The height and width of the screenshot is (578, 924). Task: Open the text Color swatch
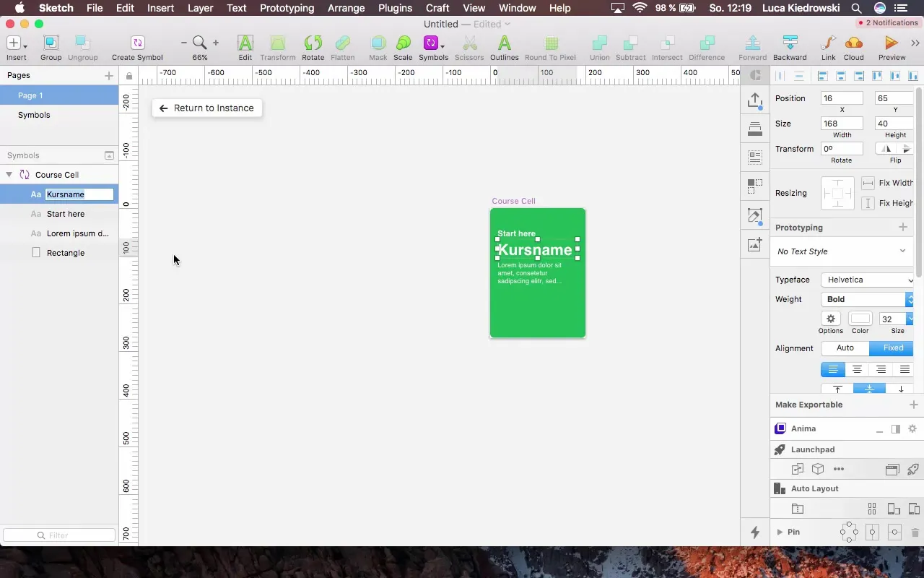point(860,319)
